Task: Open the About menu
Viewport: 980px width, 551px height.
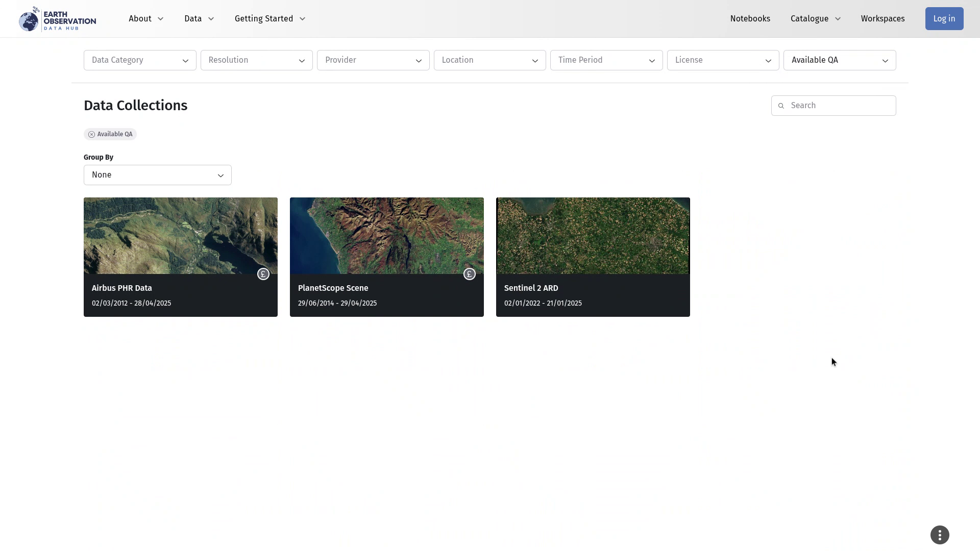Action: [146, 19]
